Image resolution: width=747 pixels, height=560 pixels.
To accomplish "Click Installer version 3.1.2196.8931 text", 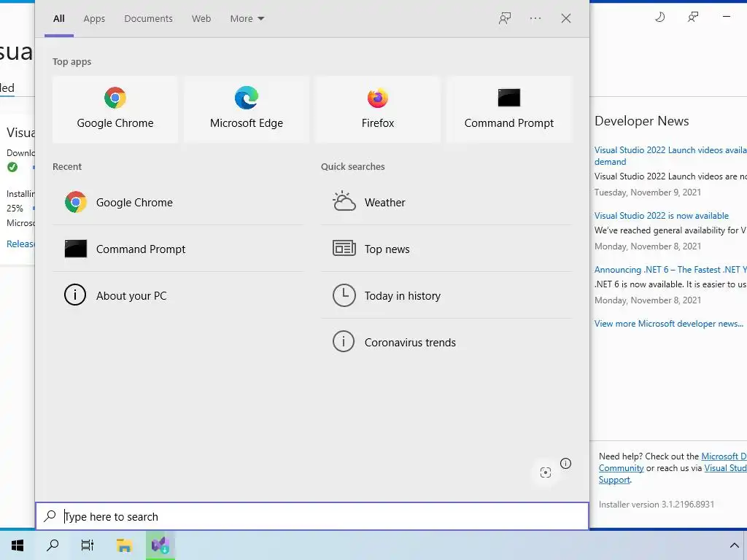I will [656, 505].
